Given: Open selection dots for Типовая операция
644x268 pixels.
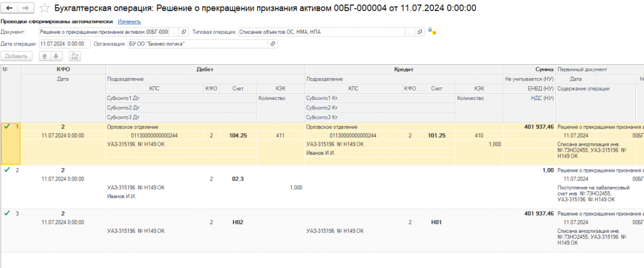Looking at the screenshot, I should click(x=410, y=32).
